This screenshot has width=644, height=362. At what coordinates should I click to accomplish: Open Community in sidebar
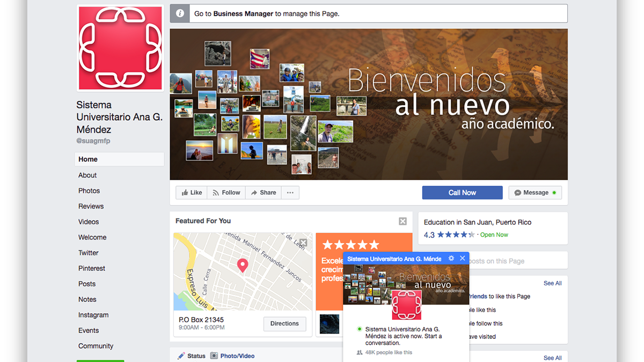96,346
